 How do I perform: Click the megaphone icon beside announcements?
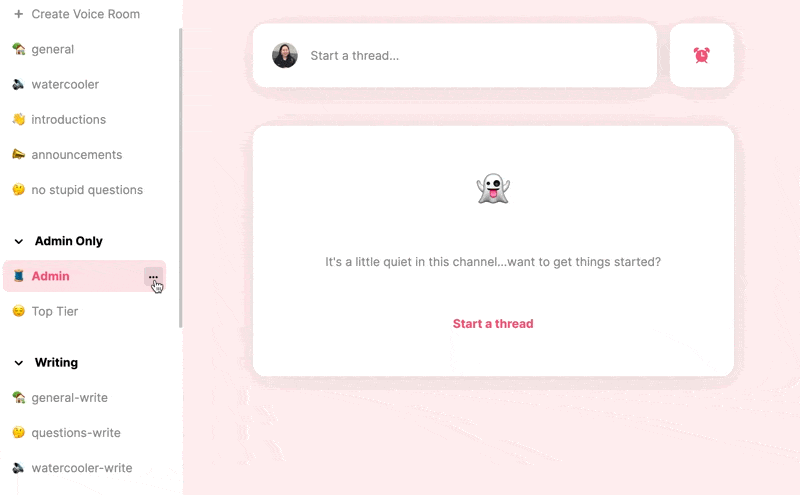pos(18,155)
